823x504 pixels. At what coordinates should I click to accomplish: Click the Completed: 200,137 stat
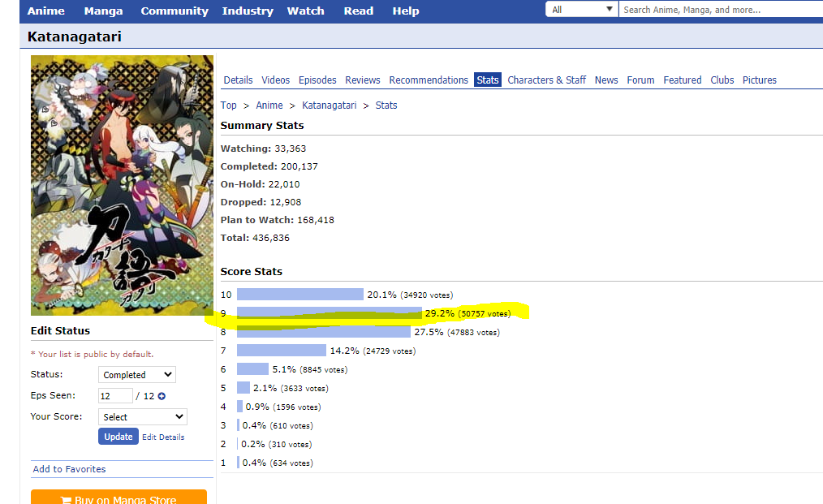[x=269, y=166]
